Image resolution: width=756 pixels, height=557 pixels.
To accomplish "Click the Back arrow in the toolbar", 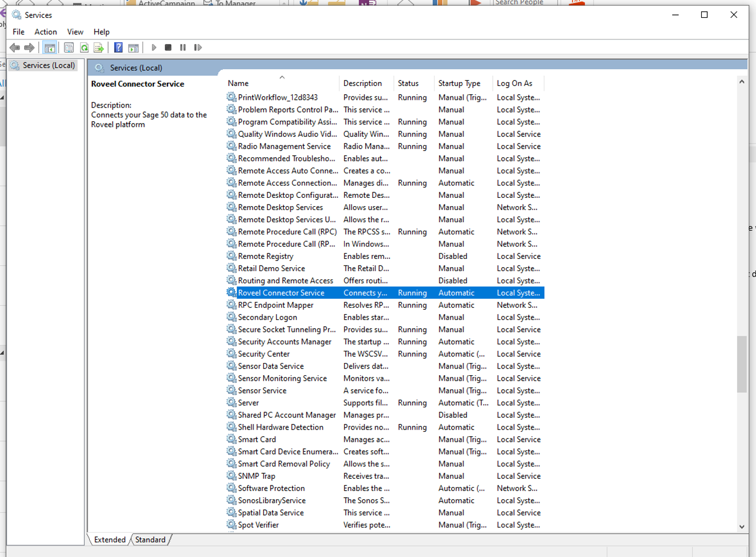I will click(x=15, y=48).
